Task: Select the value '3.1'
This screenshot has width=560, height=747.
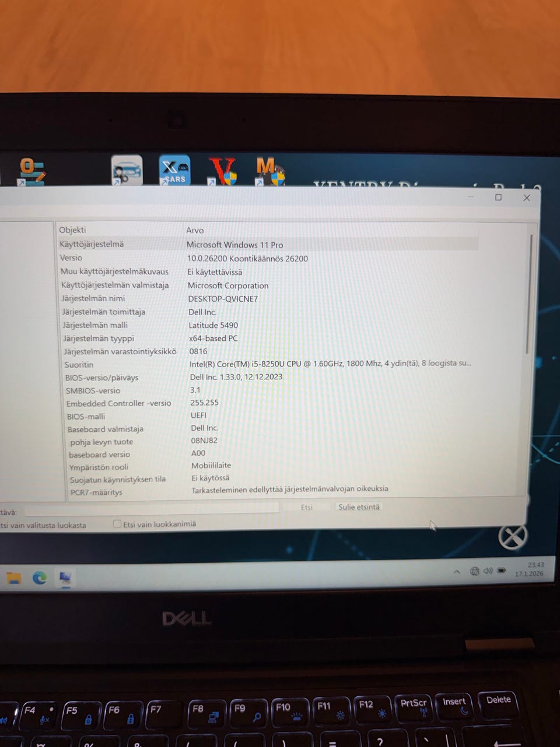Action: pyautogui.click(x=195, y=390)
